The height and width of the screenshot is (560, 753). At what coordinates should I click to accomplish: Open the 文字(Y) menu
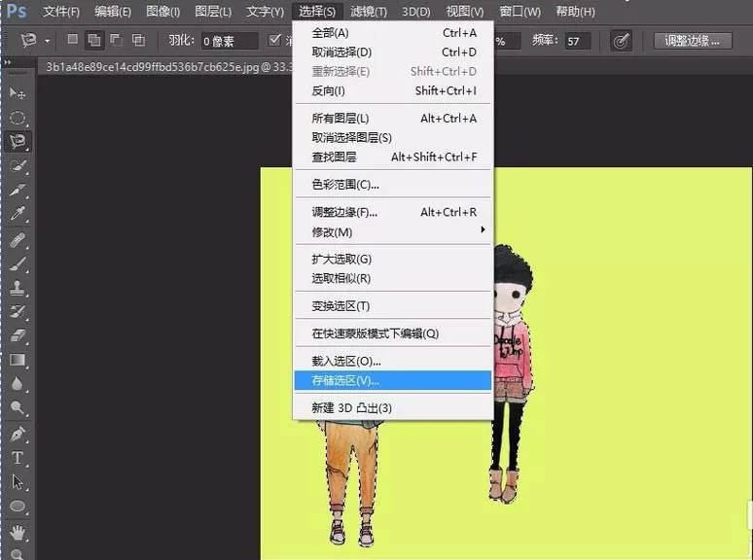click(x=265, y=11)
